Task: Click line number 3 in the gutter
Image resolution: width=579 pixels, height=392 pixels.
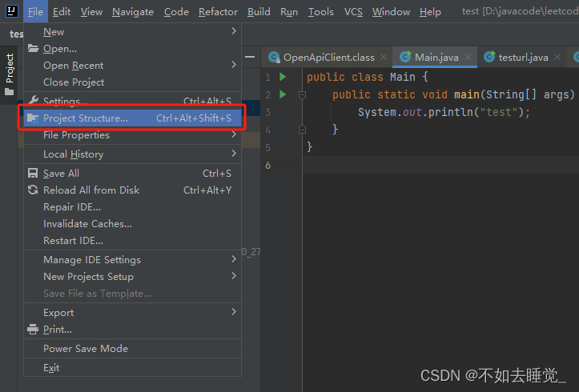Action: pos(268,113)
